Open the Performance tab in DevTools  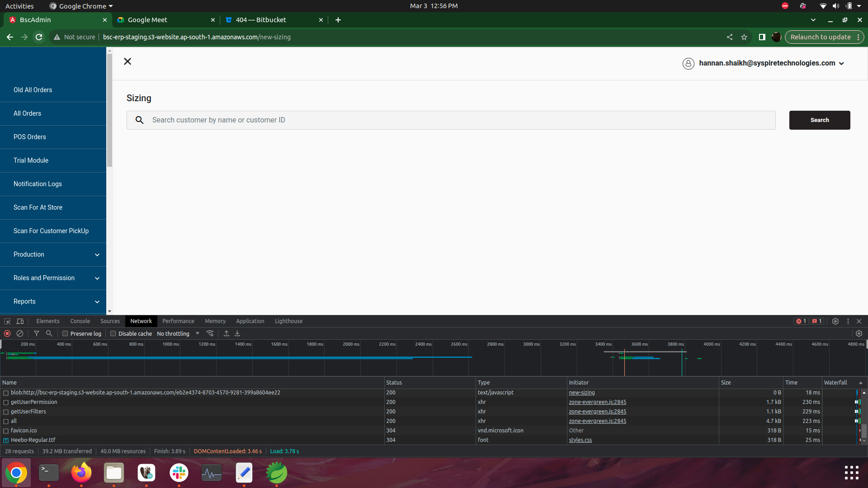coord(178,321)
